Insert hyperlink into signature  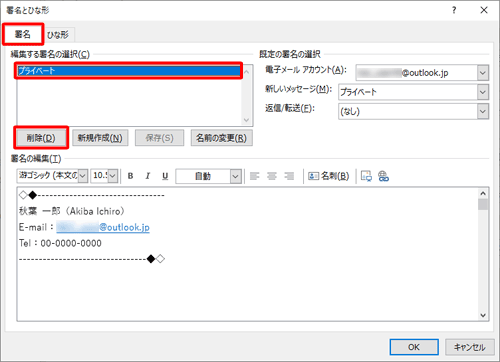(383, 176)
